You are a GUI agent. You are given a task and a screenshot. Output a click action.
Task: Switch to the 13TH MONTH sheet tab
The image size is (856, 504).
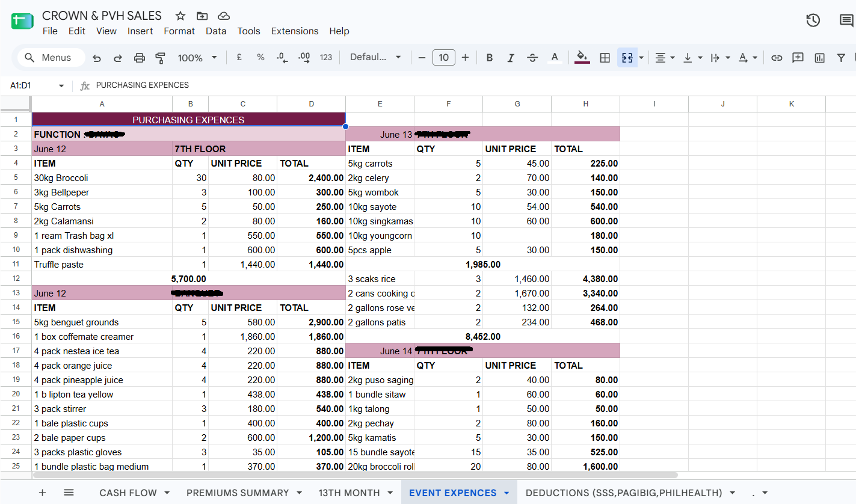pyautogui.click(x=349, y=493)
